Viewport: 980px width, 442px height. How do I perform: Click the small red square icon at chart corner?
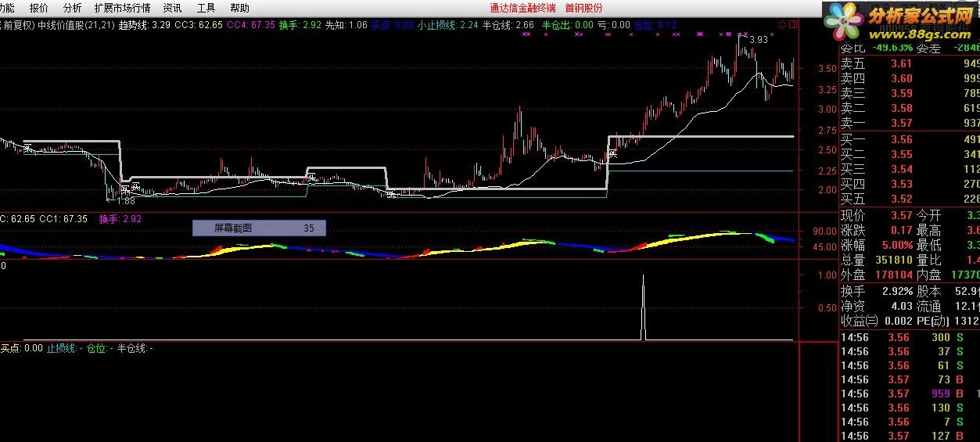(x=792, y=25)
